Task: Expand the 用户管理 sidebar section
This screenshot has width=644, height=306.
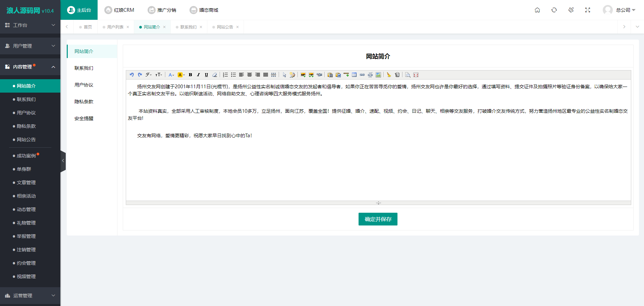Action: click(x=30, y=46)
